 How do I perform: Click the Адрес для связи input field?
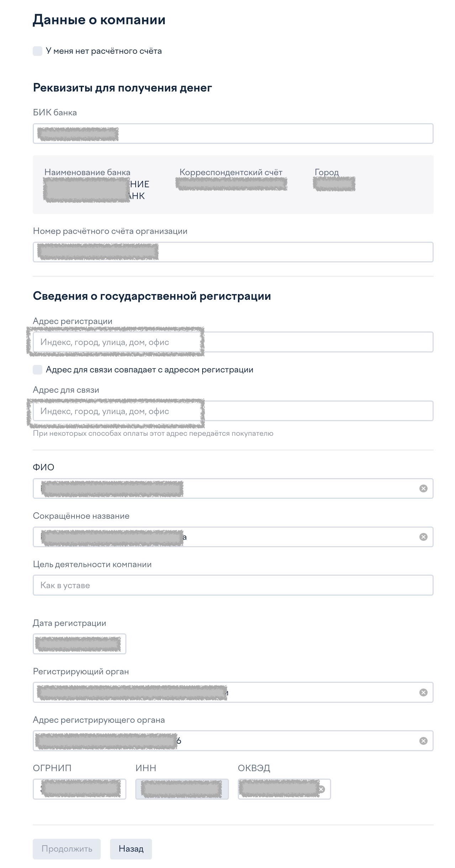[233, 411]
